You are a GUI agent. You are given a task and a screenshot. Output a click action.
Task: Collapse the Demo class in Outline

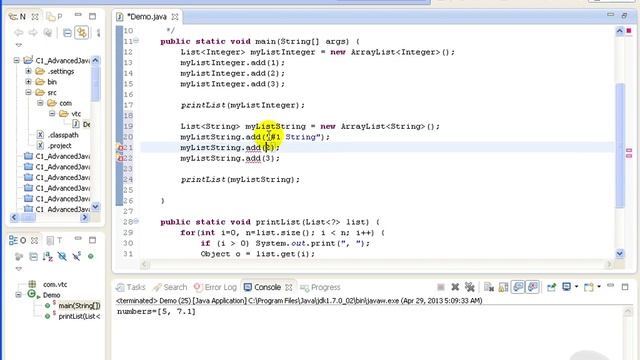18,295
